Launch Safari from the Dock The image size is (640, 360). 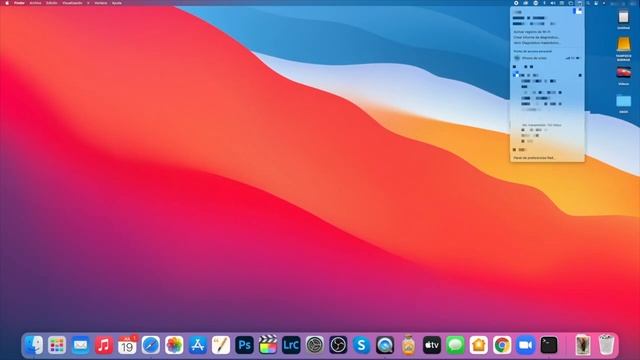click(151, 345)
